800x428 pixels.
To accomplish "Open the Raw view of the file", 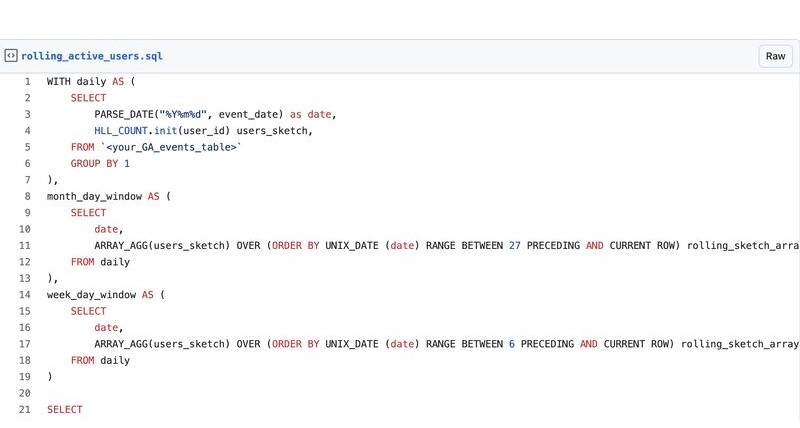I will pos(775,56).
